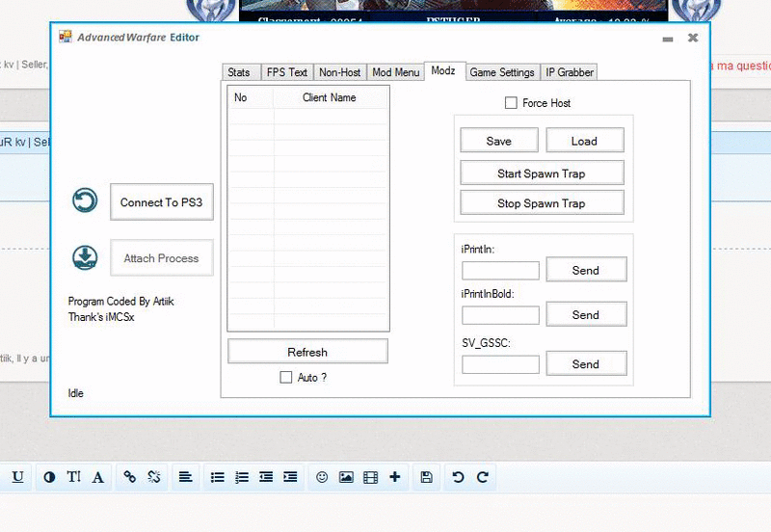771x532 pixels.
Task: Click the Connect To PS3 button
Action: tap(162, 202)
